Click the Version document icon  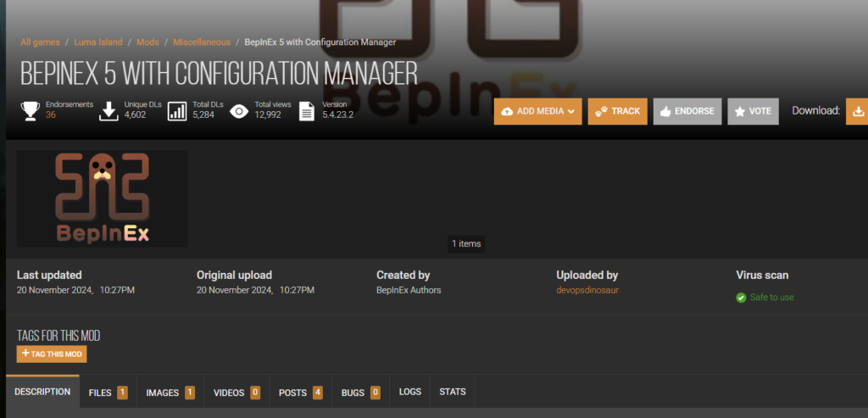(x=307, y=110)
